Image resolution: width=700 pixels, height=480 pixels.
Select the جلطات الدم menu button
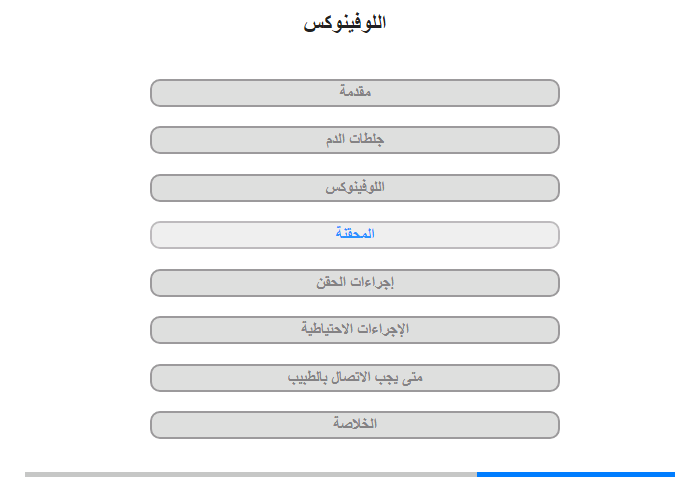355,140
